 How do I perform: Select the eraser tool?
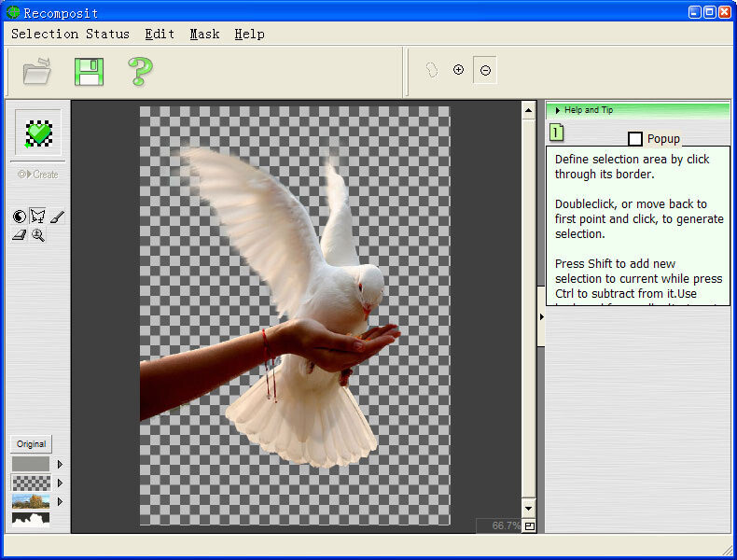(x=19, y=235)
